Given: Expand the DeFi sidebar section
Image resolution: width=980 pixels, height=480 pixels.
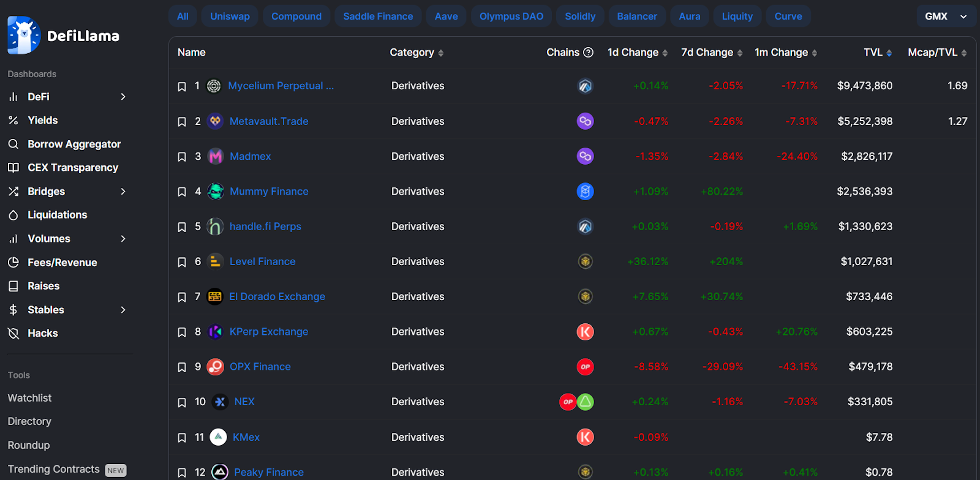Looking at the screenshot, I should tap(123, 97).
